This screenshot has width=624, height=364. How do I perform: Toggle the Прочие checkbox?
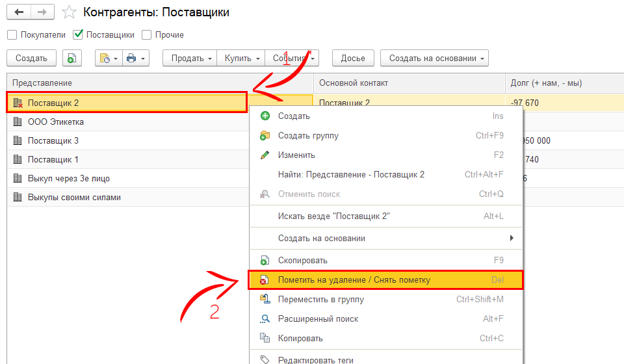(x=147, y=35)
